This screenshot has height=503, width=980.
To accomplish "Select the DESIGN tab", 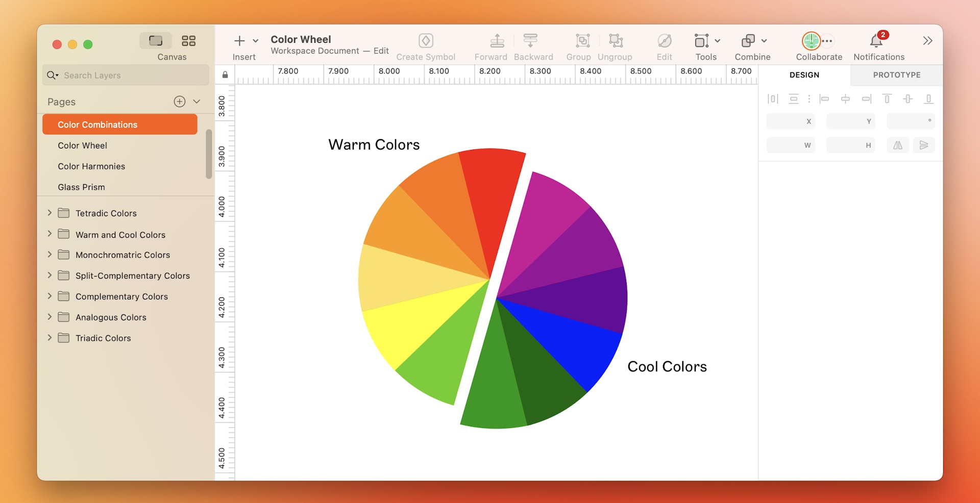I will (x=804, y=75).
